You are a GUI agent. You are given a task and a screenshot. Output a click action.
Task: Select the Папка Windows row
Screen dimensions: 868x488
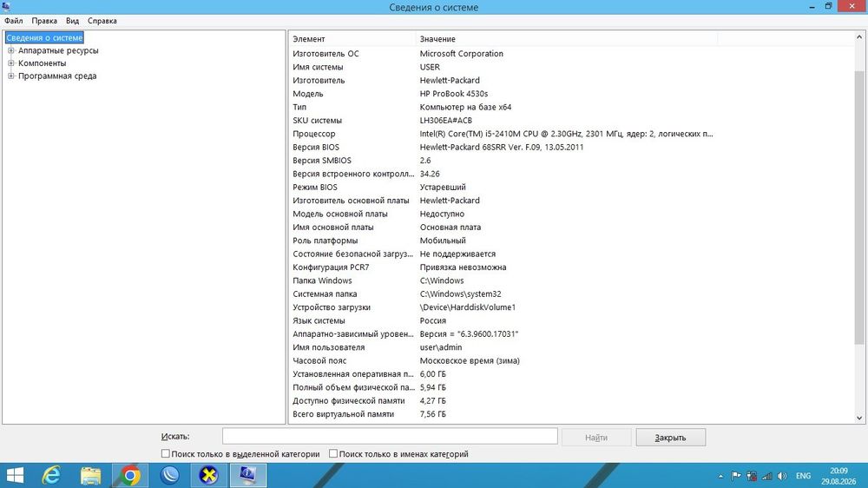503,280
